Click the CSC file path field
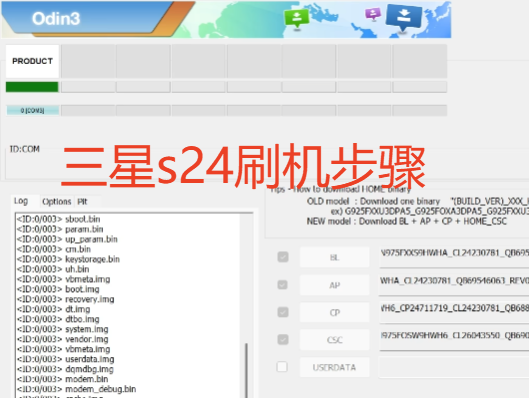The width and height of the screenshot is (529, 398). pos(454,339)
